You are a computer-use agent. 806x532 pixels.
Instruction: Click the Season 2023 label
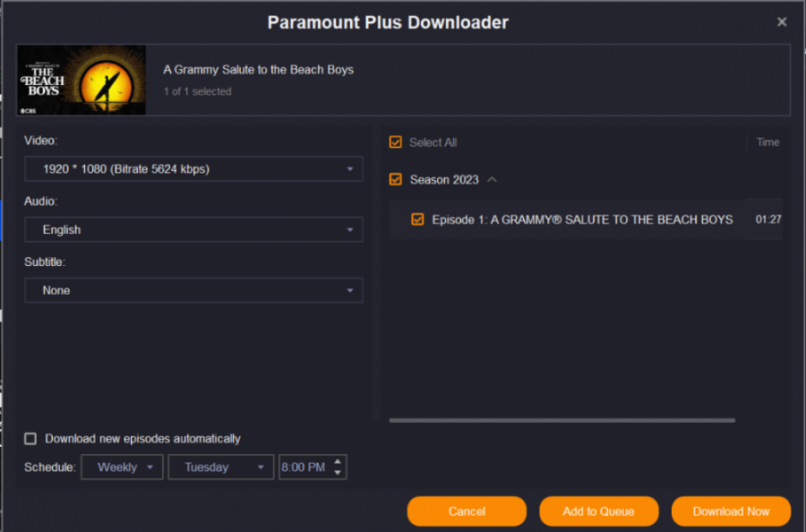coord(444,179)
